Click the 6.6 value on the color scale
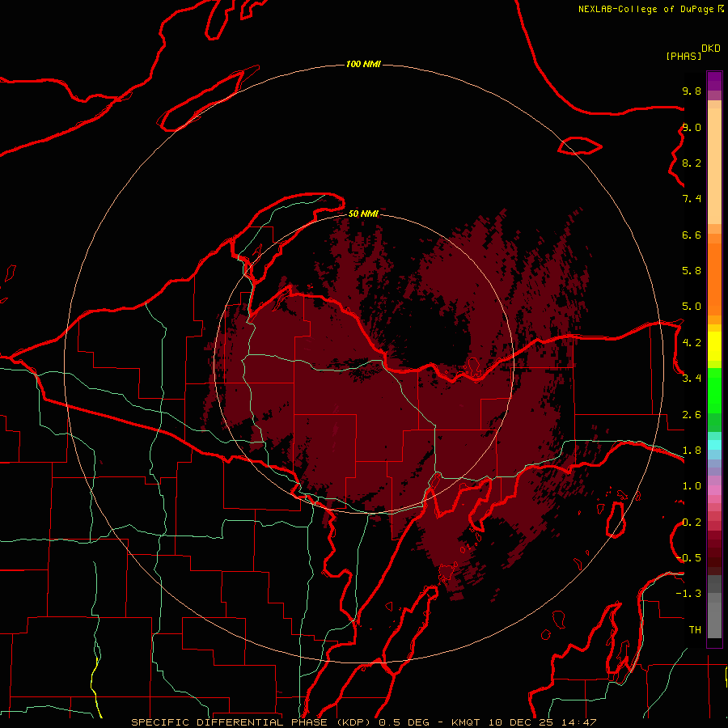The height and width of the screenshot is (728, 728). 692,235
